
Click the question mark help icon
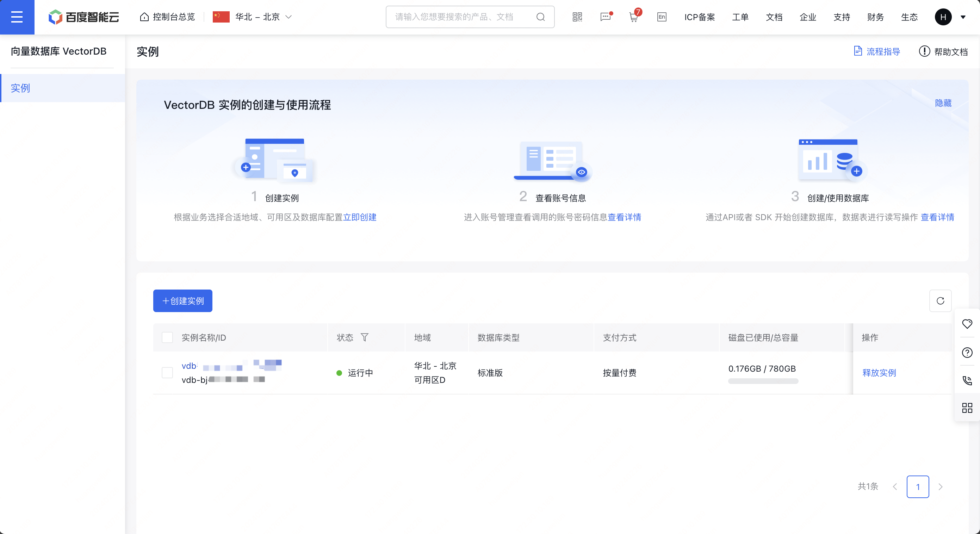point(967,353)
